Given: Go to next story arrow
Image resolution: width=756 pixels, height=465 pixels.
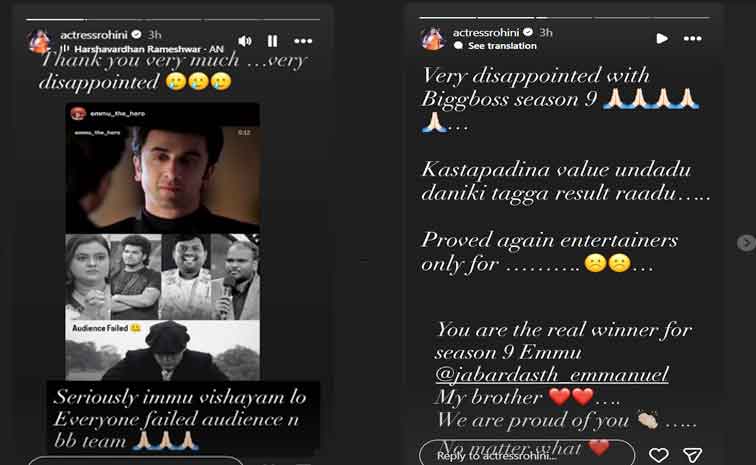Looking at the screenshot, I should [x=746, y=243].
